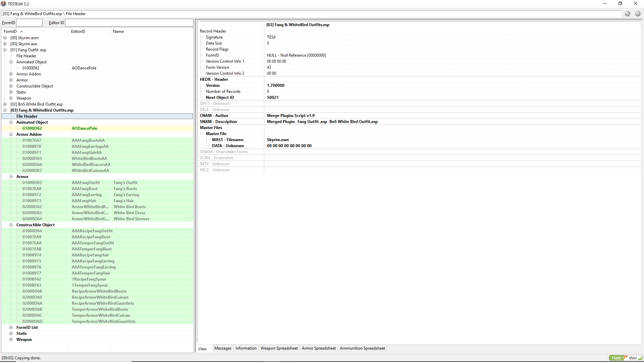
Task: Click the Next Object ID value 50021
Action: (273, 98)
